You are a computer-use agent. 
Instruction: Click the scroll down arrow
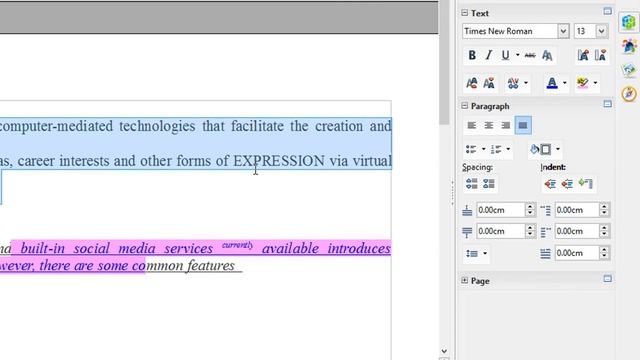(444, 351)
